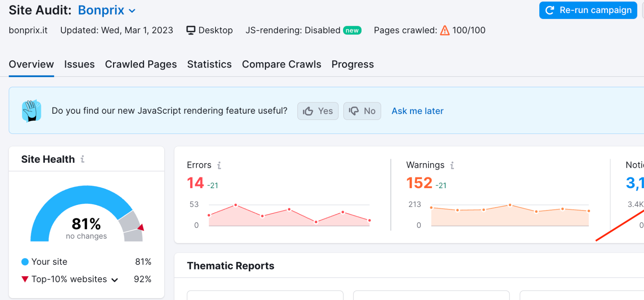This screenshot has height=300, width=644.
Task: Switch to the Issues tab
Action: (x=79, y=64)
